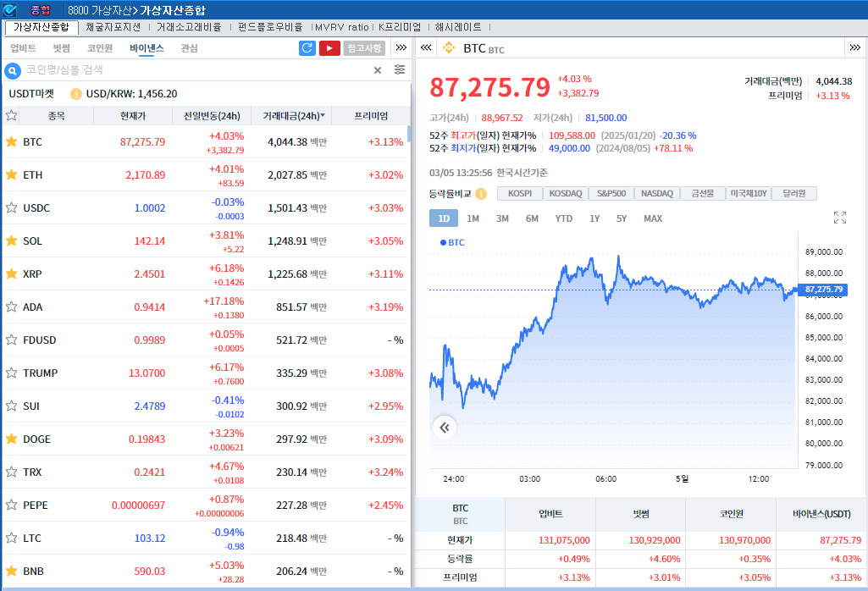The image size is (868, 591).
Task: Toggle the favorite star for USDC
Action: tap(12, 207)
